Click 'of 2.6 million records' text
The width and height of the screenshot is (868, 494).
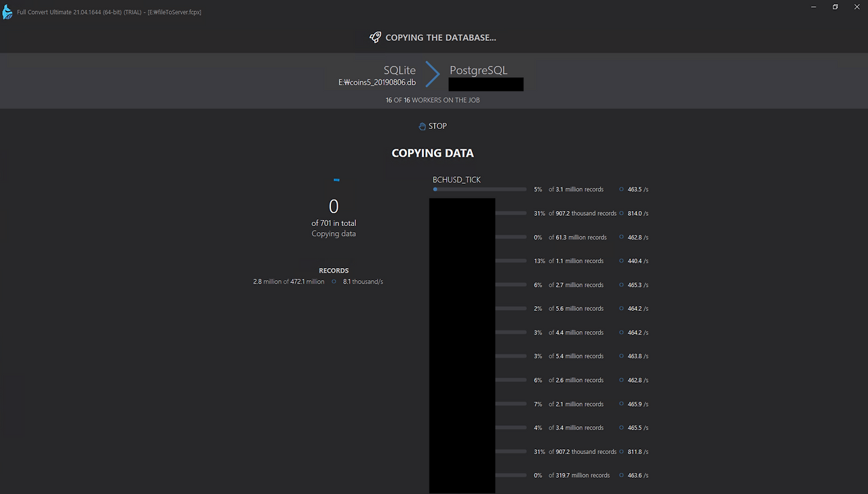tap(576, 380)
